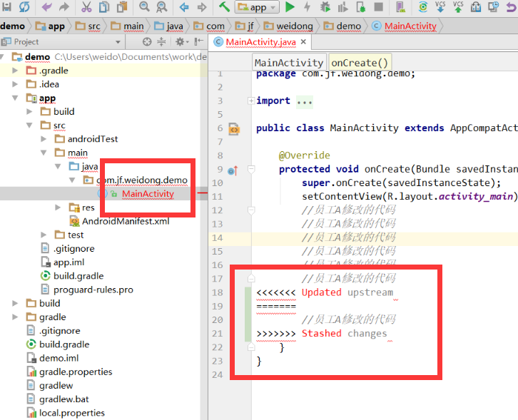
Task: Click the onCreate() structure breadcrumb in editor
Action: pos(360,63)
